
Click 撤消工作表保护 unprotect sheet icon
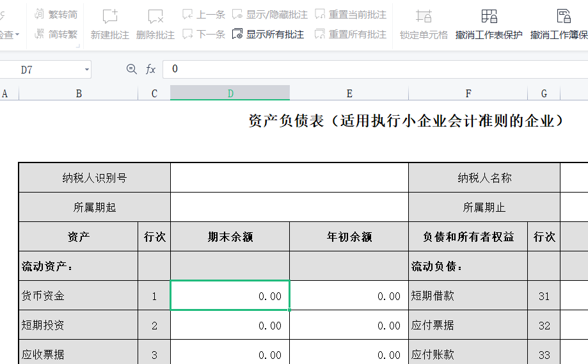[489, 17]
